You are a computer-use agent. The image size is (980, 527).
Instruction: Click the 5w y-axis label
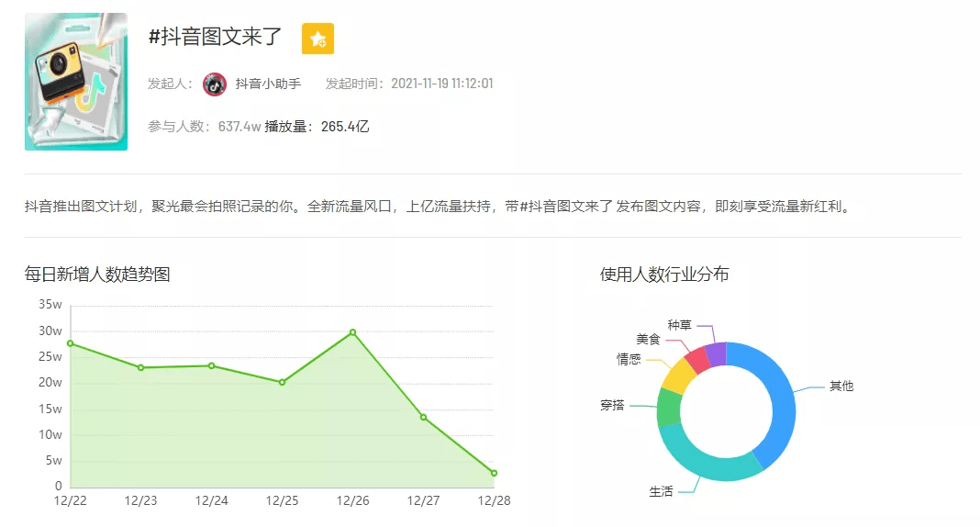54,461
